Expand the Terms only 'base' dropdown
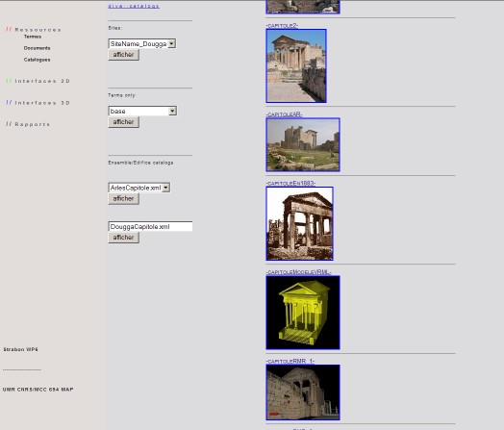The height and width of the screenshot is (430, 504). [x=142, y=111]
